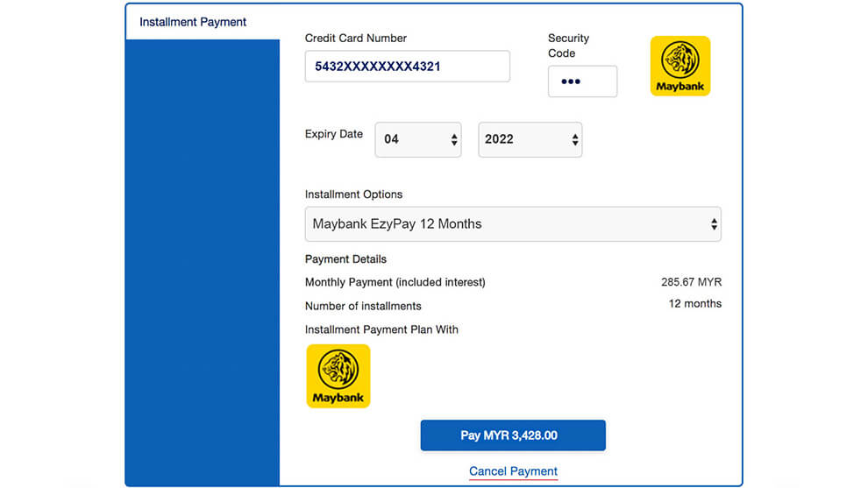The width and height of the screenshot is (868, 488).
Task: Click the Payment Details heading
Action: click(x=345, y=259)
